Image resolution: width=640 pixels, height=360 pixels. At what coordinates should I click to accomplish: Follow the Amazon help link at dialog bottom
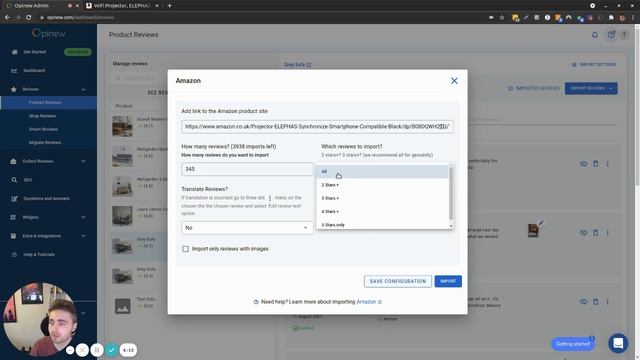pyautogui.click(x=369, y=302)
